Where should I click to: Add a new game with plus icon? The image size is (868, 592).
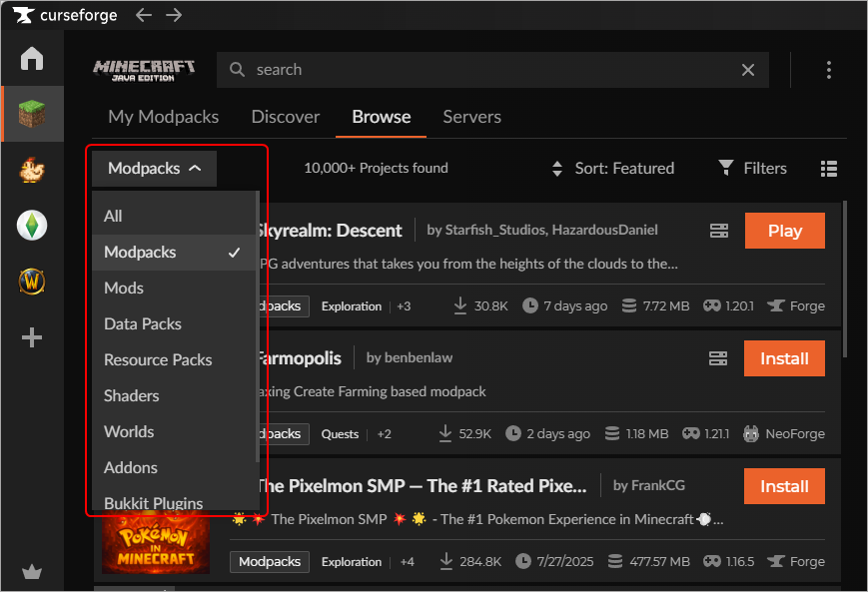pyautogui.click(x=32, y=337)
